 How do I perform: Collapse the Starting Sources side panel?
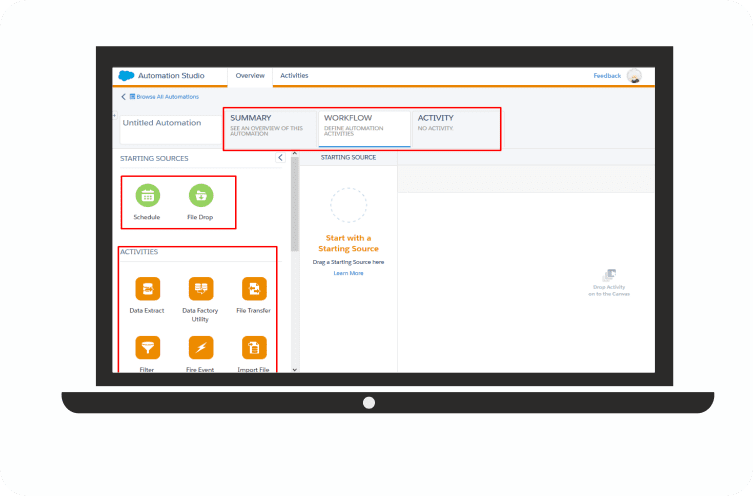[x=280, y=158]
